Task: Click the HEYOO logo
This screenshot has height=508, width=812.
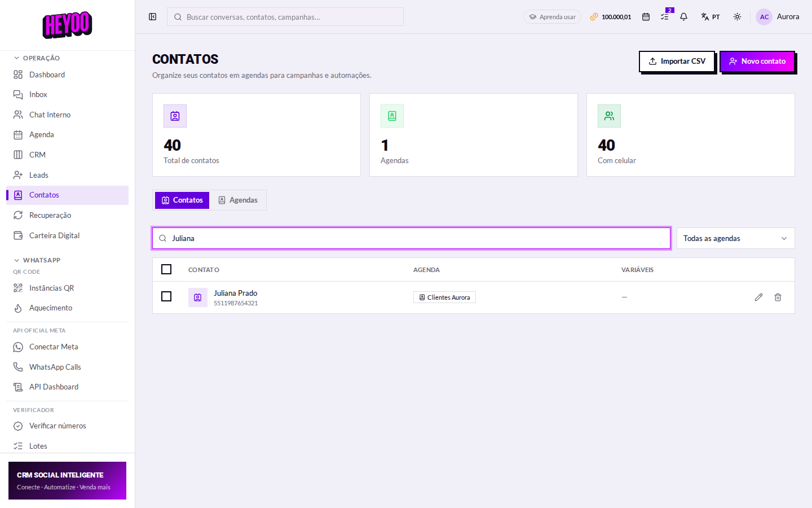Action: (x=67, y=25)
